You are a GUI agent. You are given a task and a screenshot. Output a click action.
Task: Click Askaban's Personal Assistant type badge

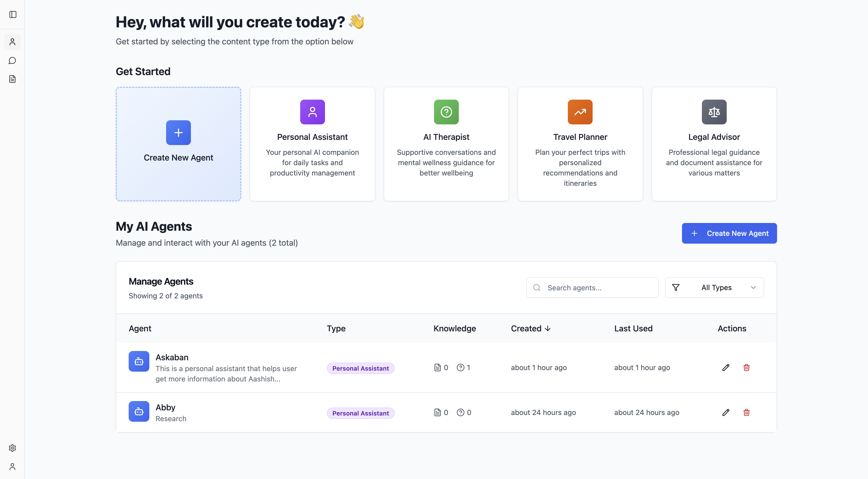pyautogui.click(x=361, y=368)
